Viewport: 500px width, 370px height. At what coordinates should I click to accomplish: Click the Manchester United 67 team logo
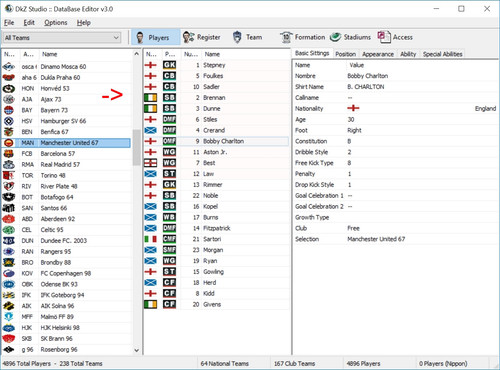point(9,143)
